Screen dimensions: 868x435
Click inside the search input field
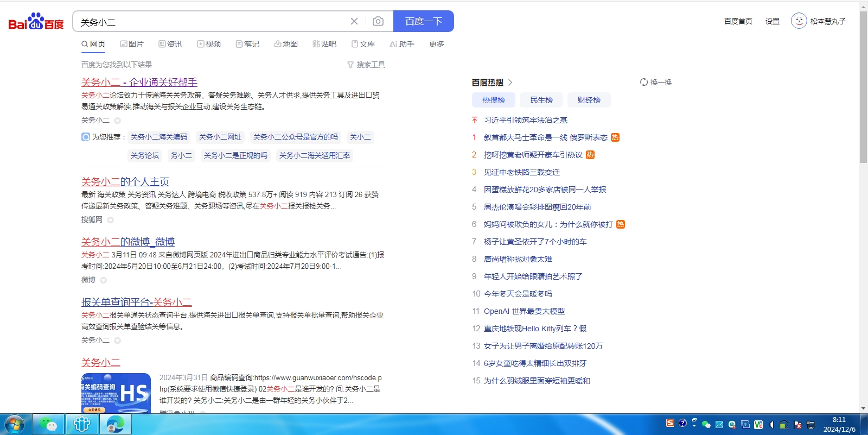point(212,22)
